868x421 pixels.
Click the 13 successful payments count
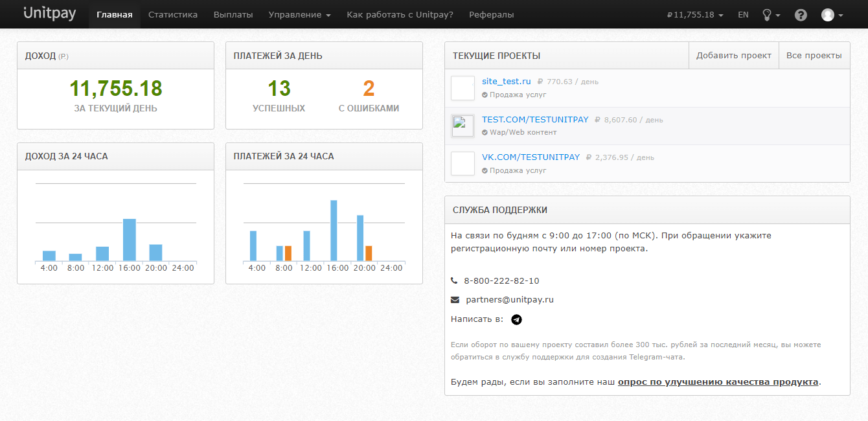(x=279, y=88)
